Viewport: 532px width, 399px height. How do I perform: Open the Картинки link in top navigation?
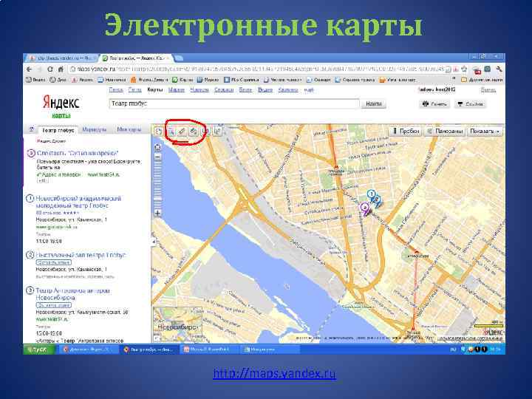pos(288,90)
